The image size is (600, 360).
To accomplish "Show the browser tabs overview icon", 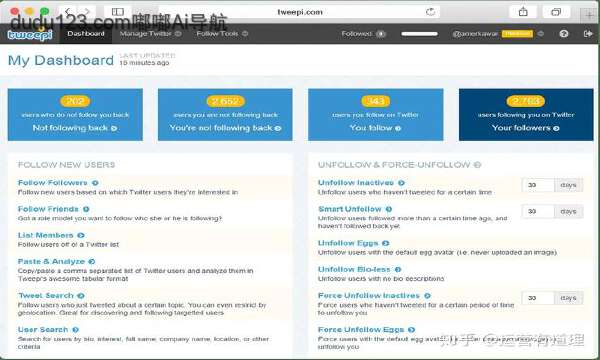I will tap(556, 12).
